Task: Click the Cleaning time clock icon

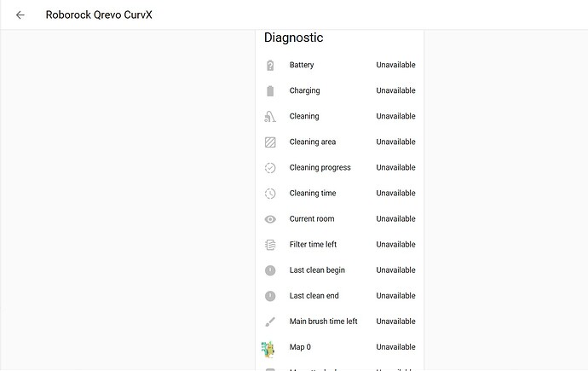Action: click(x=270, y=194)
